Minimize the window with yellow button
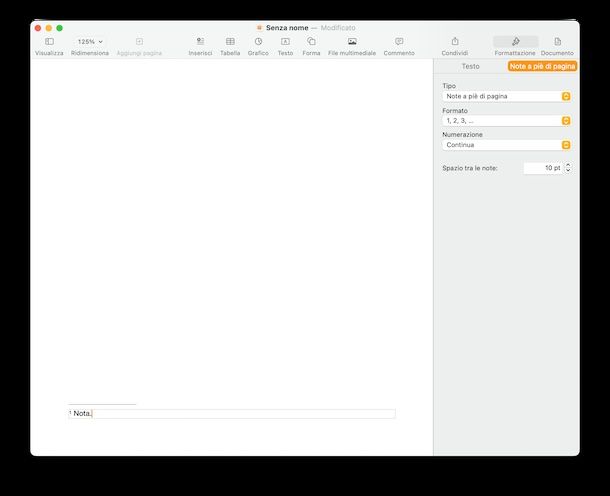 [49, 28]
